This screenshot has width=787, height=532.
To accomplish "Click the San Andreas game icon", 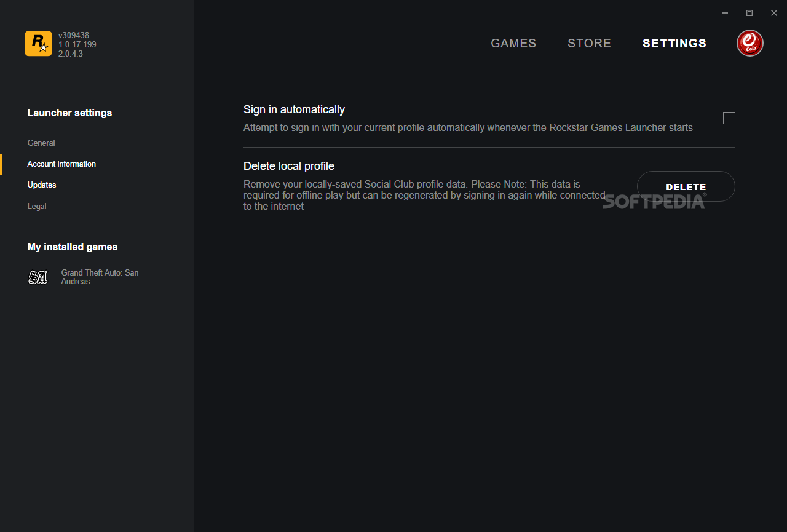I will [x=38, y=277].
